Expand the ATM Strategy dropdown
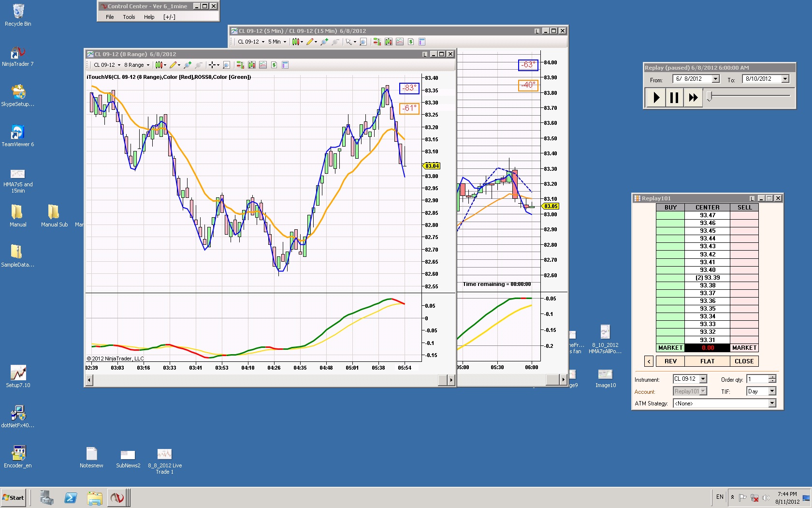 [772, 403]
